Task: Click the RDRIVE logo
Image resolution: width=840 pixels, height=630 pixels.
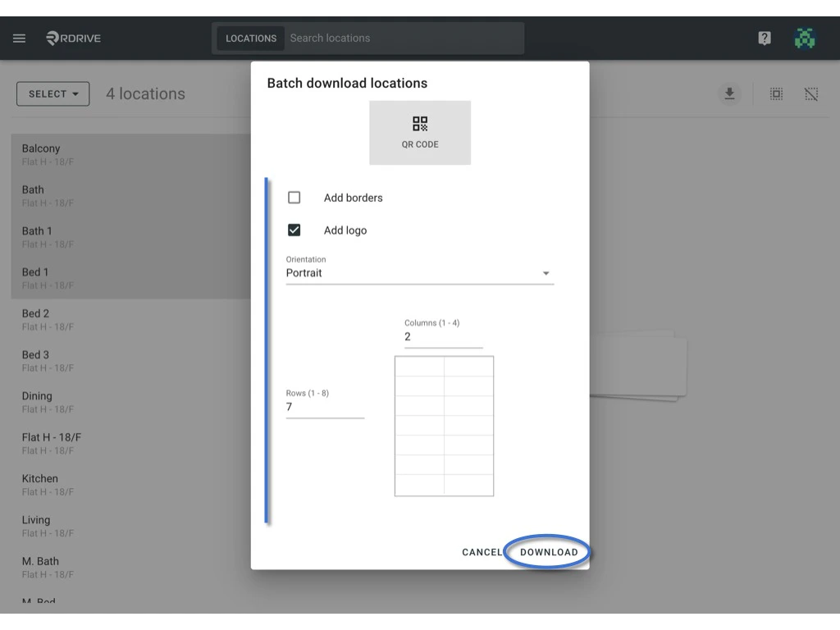Action: pyautogui.click(x=75, y=38)
